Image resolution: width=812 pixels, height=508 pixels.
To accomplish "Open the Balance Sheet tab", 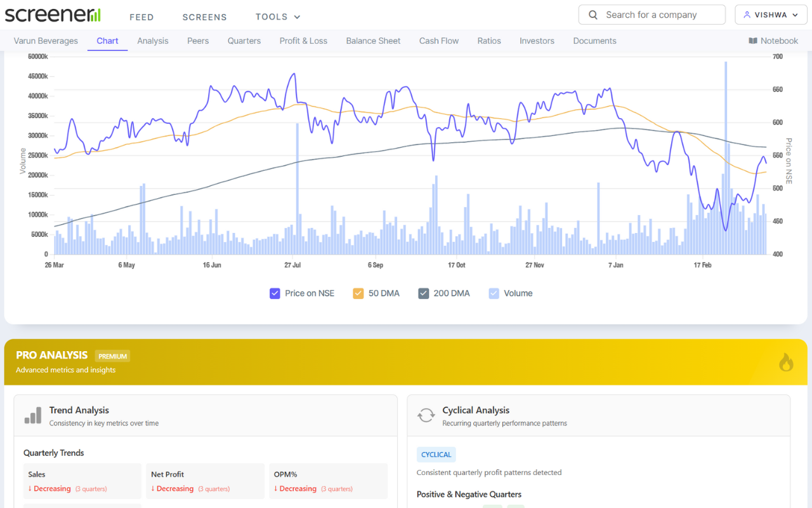I will (373, 40).
